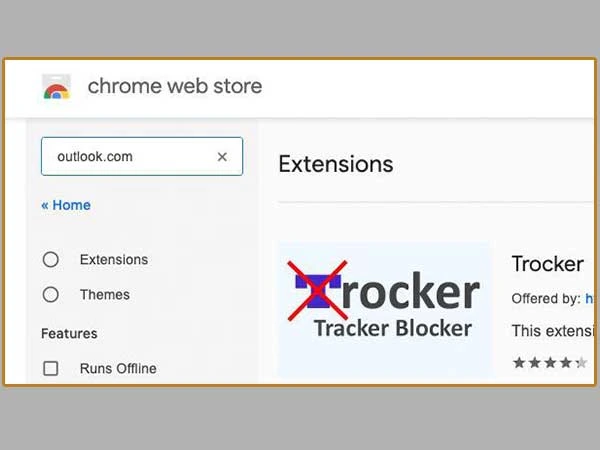This screenshot has width=600, height=450.
Task: Click the Tracker Blocker subtitle text
Action: tap(393, 328)
